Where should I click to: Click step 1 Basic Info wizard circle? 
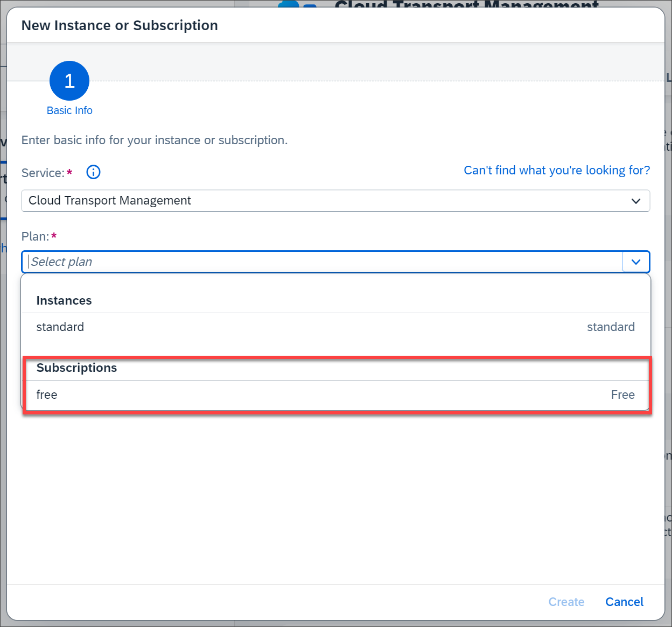coord(69,81)
